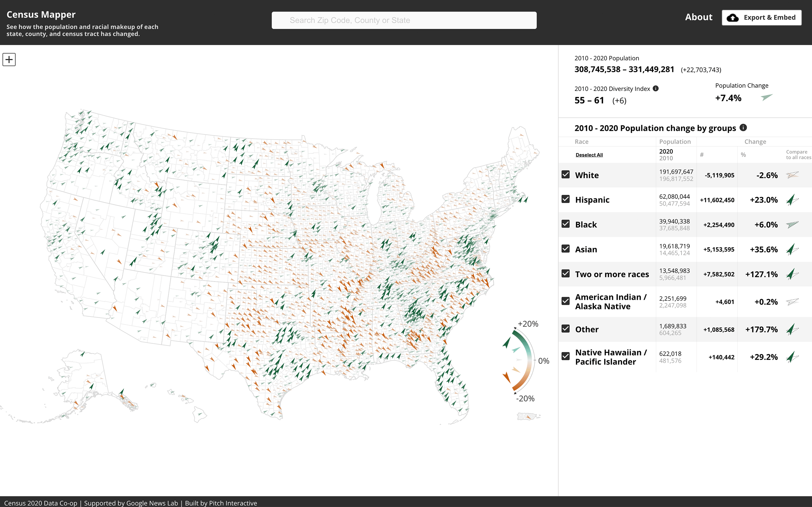Click the Deselect All link
This screenshot has width=812, height=507.
pos(589,155)
